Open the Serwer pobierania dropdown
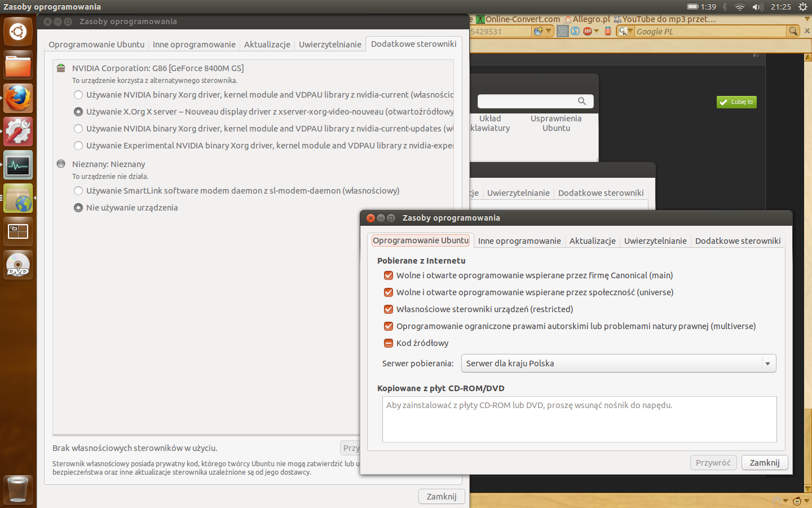This screenshot has width=812, height=508. 619,364
